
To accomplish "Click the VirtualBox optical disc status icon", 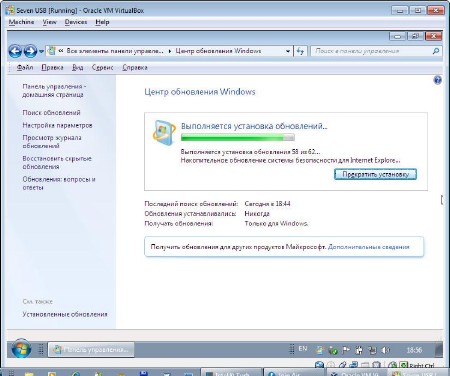I will click(x=331, y=365).
